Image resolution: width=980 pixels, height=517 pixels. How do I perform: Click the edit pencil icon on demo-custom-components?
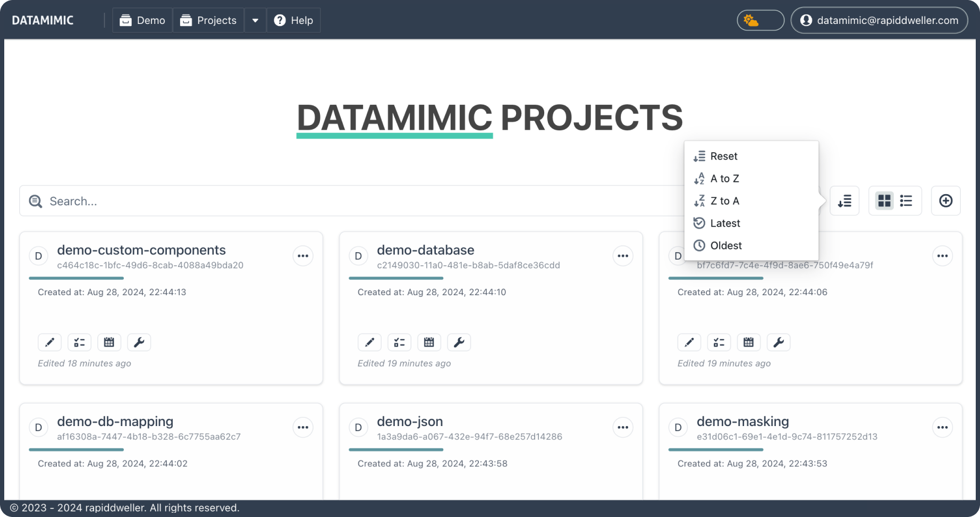49,342
